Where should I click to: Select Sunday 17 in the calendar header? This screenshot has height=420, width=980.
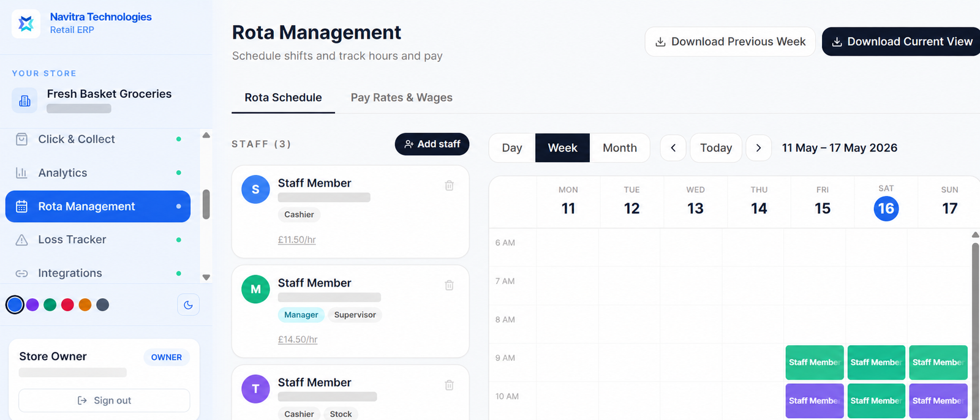(949, 202)
